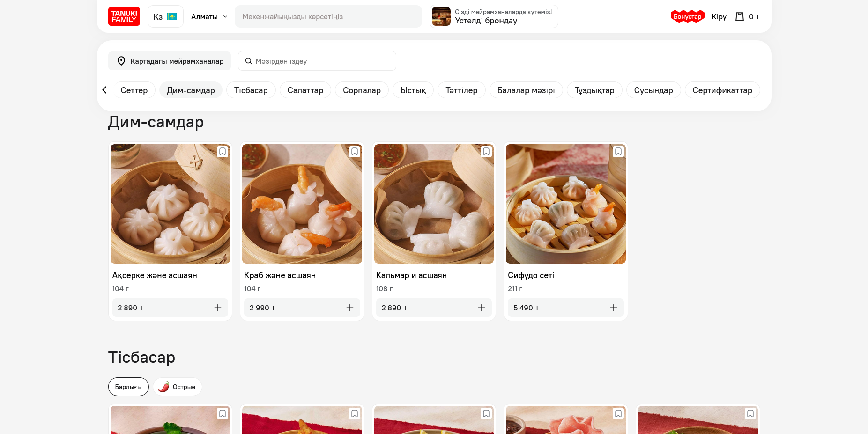The height and width of the screenshot is (434, 868).
Task: Switch language using the Кз flag button
Action: pyautogui.click(x=165, y=16)
